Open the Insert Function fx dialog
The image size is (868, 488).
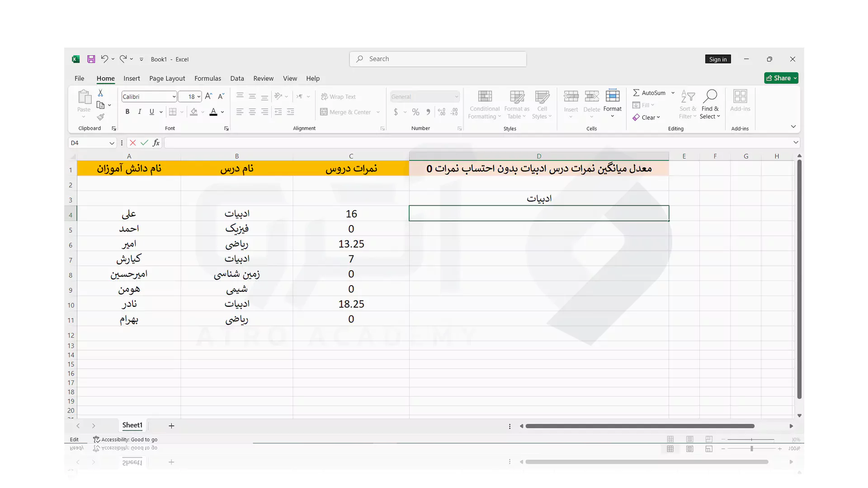pos(156,143)
